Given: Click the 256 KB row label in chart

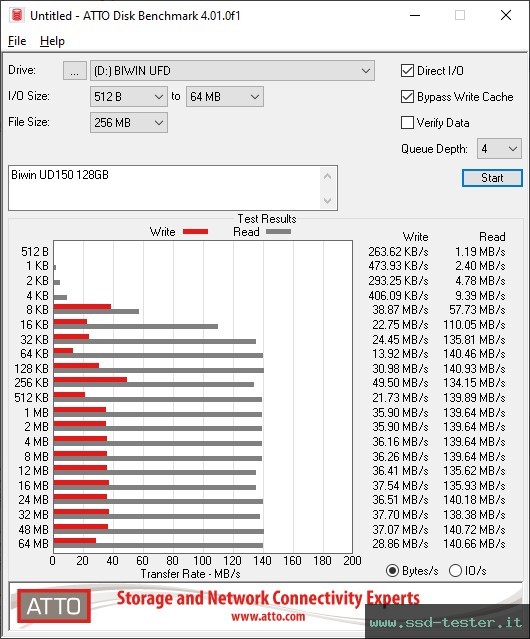Looking at the screenshot, I should (x=31, y=383).
